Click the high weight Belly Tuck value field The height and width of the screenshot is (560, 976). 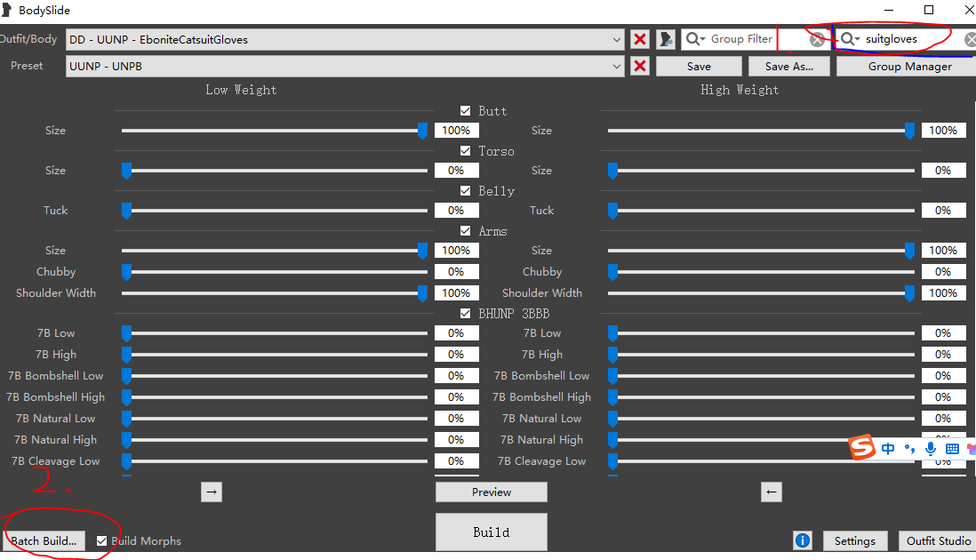(x=943, y=211)
